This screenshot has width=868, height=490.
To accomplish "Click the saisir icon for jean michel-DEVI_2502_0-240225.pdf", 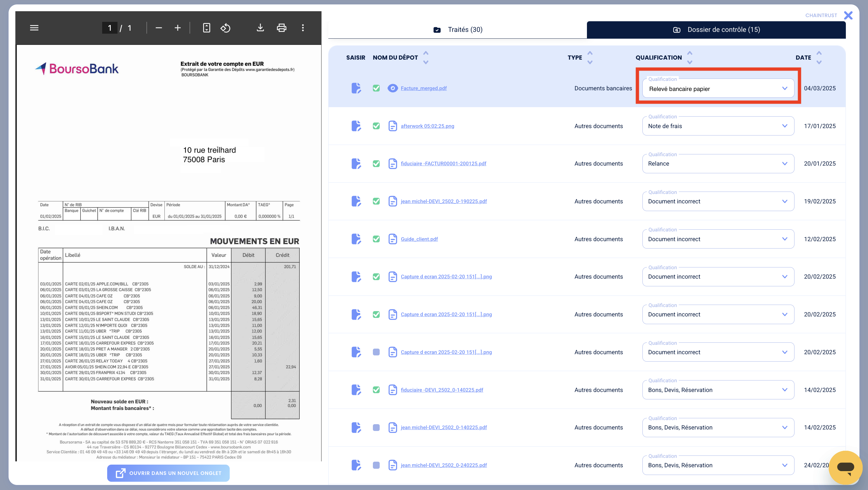I will [356, 465].
